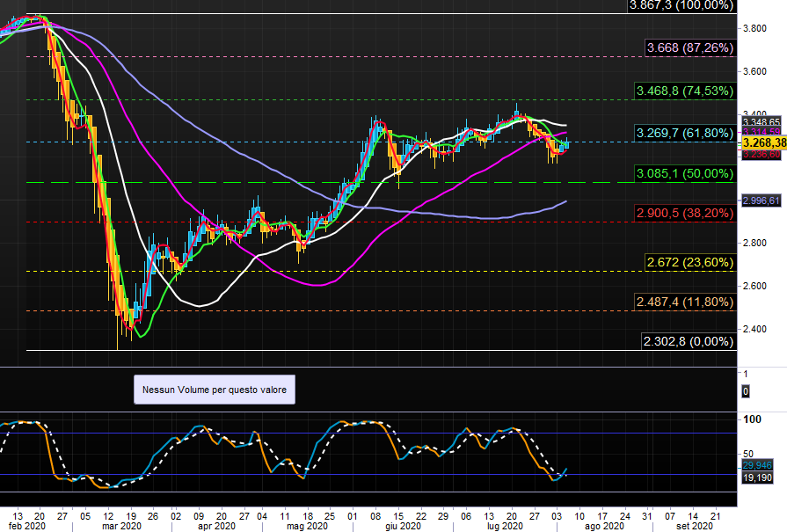Dismiss the Nessun Volume per questo valore message
The height and width of the screenshot is (532, 787).
[x=213, y=390]
